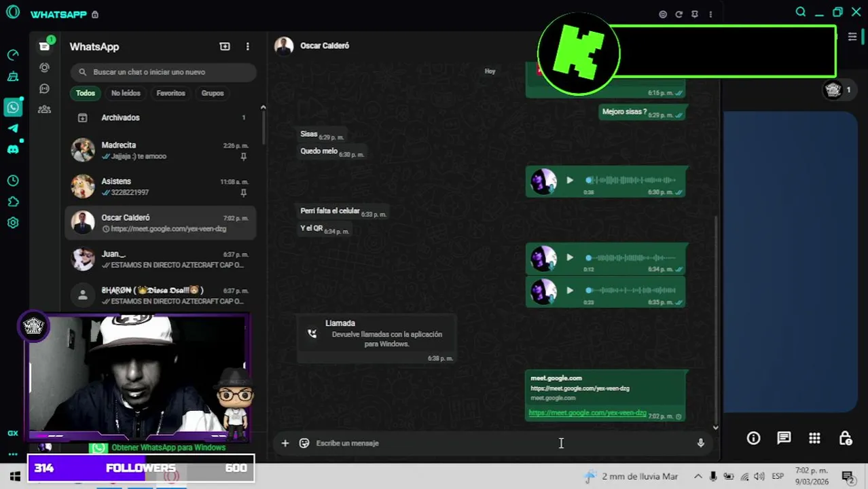The image size is (868, 489).
Task: Show hidden system tray icons chevron
Action: pyautogui.click(x=698, y=476)
